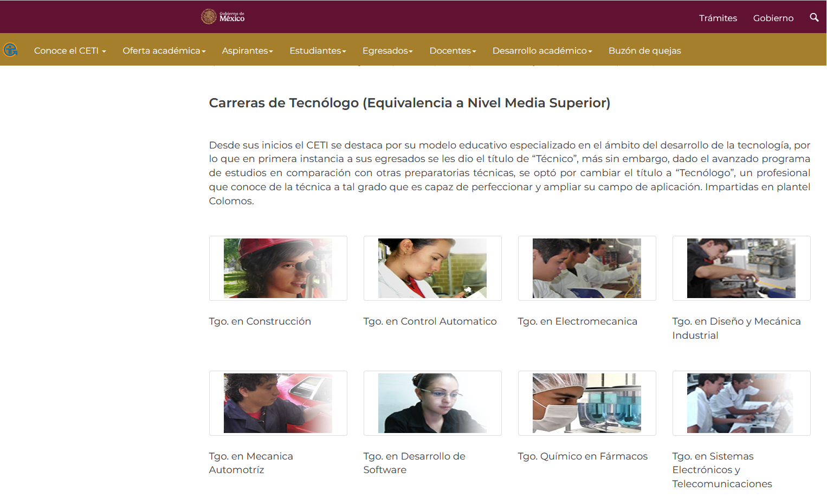Open the Docentes menu
Image resolution: width=827 pixels, height=504 pixels.
[x=453, y=50]
